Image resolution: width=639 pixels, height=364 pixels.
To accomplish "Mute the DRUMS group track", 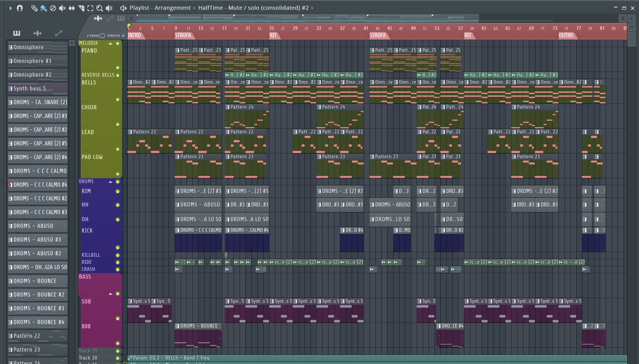I will tap(118, 182).
